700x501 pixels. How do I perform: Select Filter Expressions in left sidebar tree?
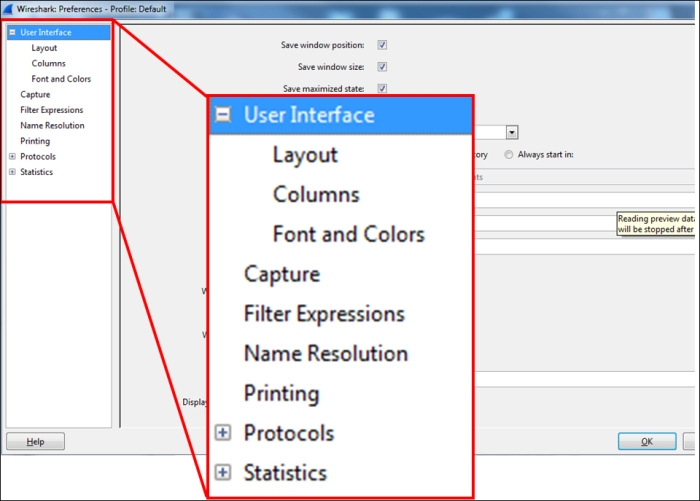[52, 110]
